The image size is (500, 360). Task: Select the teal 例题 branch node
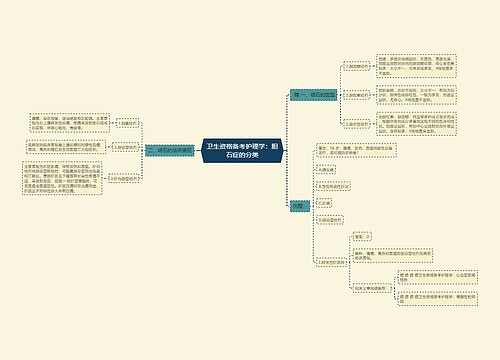(300, 206)
